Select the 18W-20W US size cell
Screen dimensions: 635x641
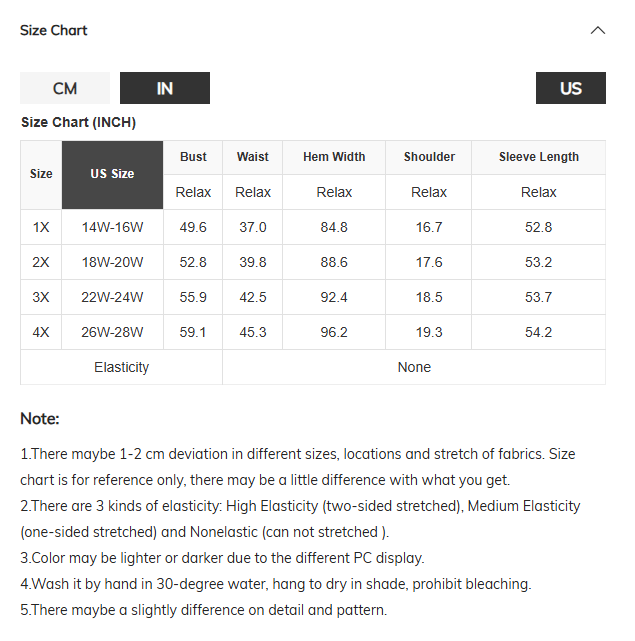[112, 262]
